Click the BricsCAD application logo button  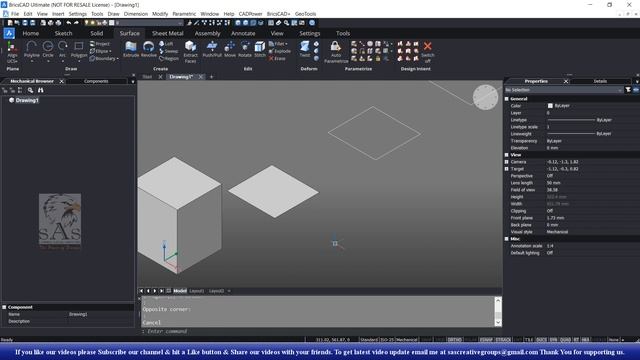point(9,33)
